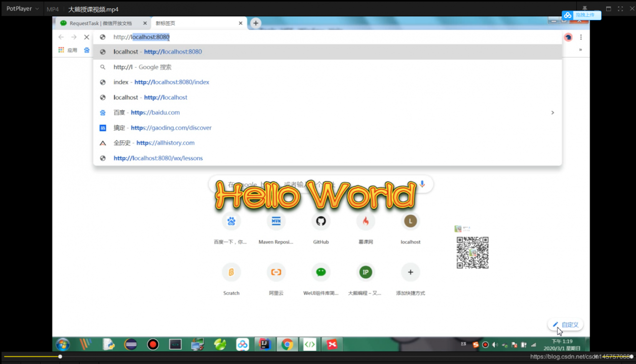Click the EN language indicator in tray
636x364 pixels.
[464, 344]
